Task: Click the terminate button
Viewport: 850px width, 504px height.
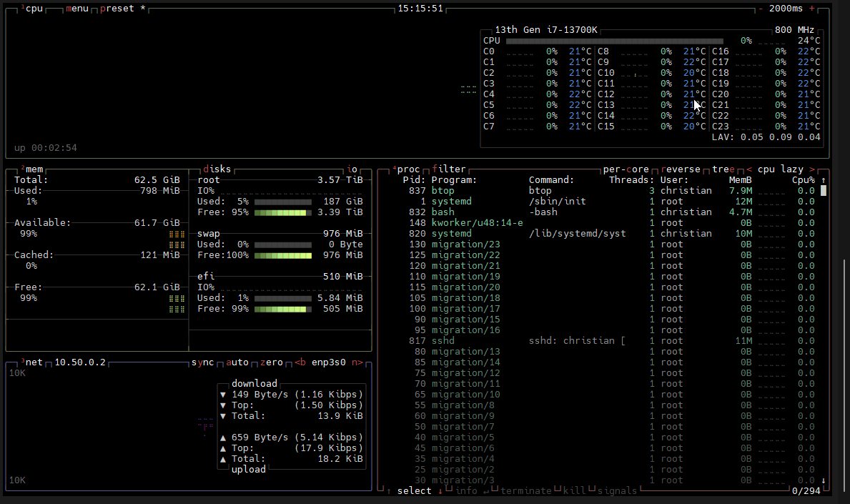Action: coord(526,491)
